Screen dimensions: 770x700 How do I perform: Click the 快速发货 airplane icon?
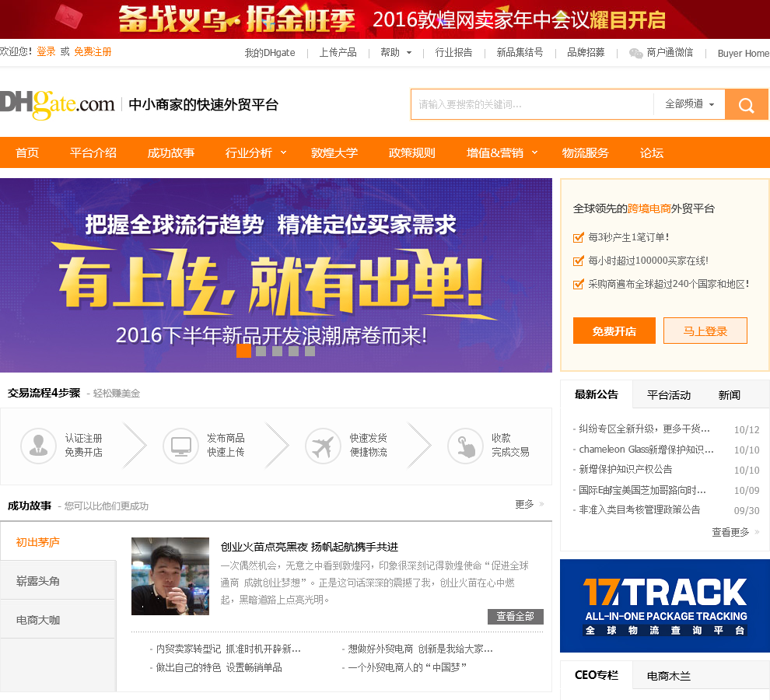pyautogui.click(x=323, y=446)
